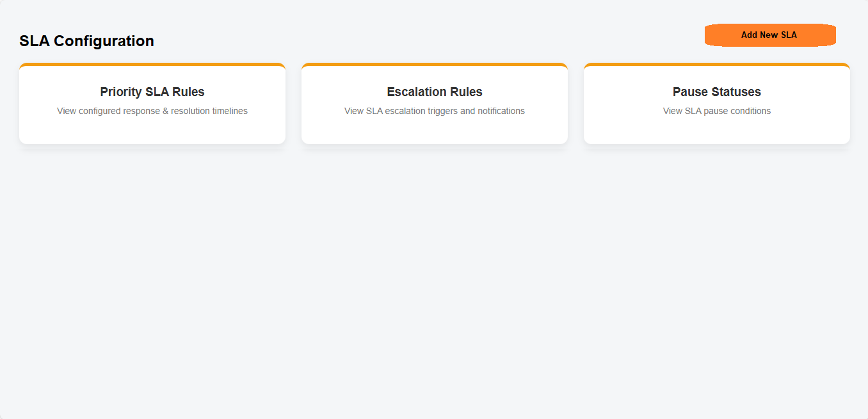Screen dimensions: 868x419
Task: Click "View configured response & resolution timelines" text
Action: coord(152,111)
